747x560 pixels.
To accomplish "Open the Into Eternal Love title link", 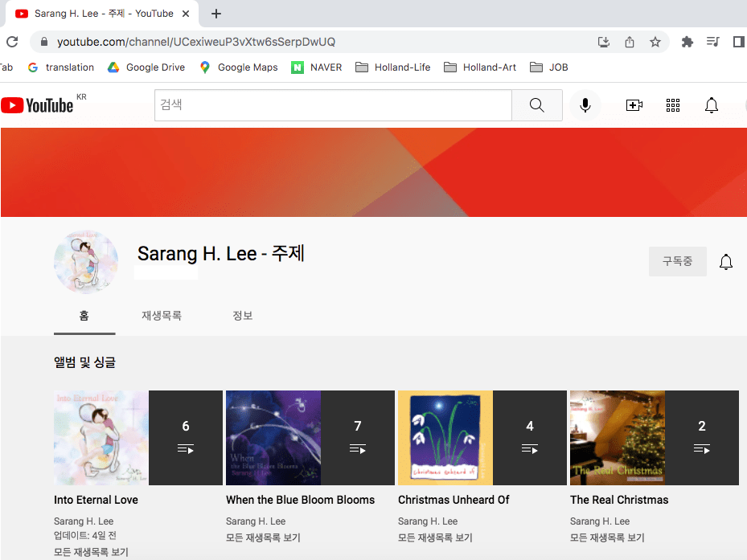I will (96, 500).
